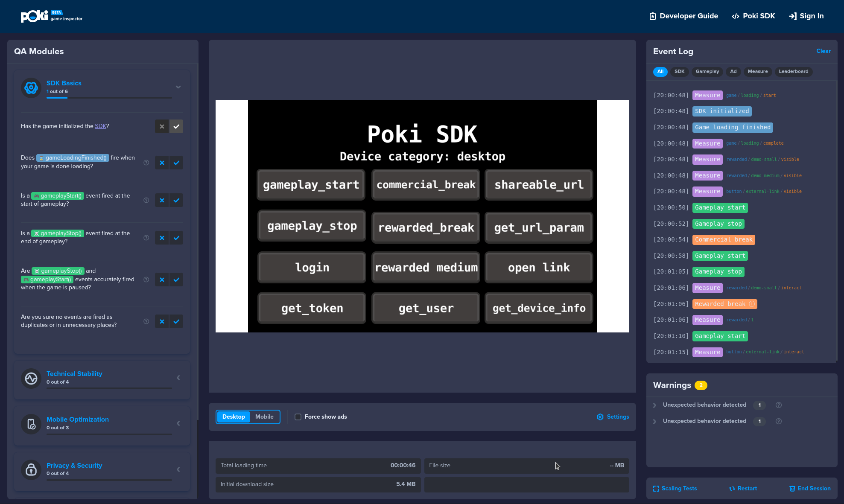Enable the Force show ads checkbox
The height and width of the screenshot is (504, 844).
[x=298, y=417]
